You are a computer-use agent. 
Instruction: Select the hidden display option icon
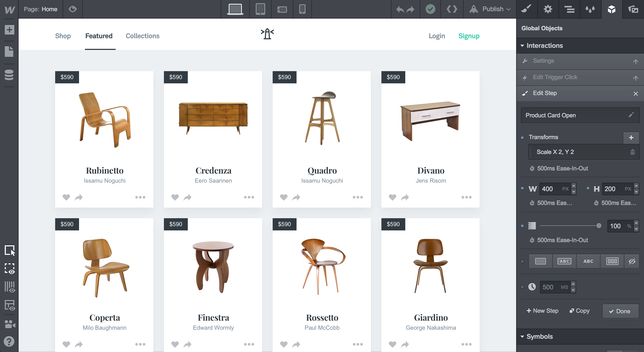coord(632,261)
